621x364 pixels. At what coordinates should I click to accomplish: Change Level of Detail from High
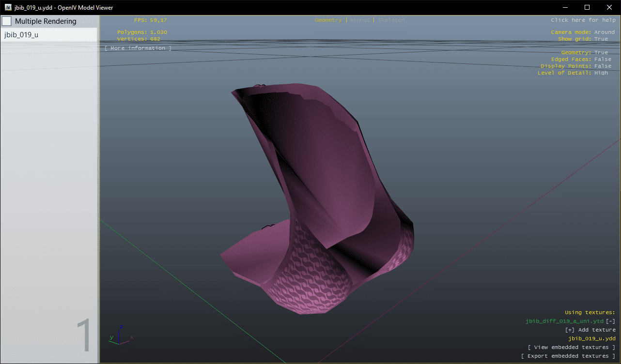[601, 73]
